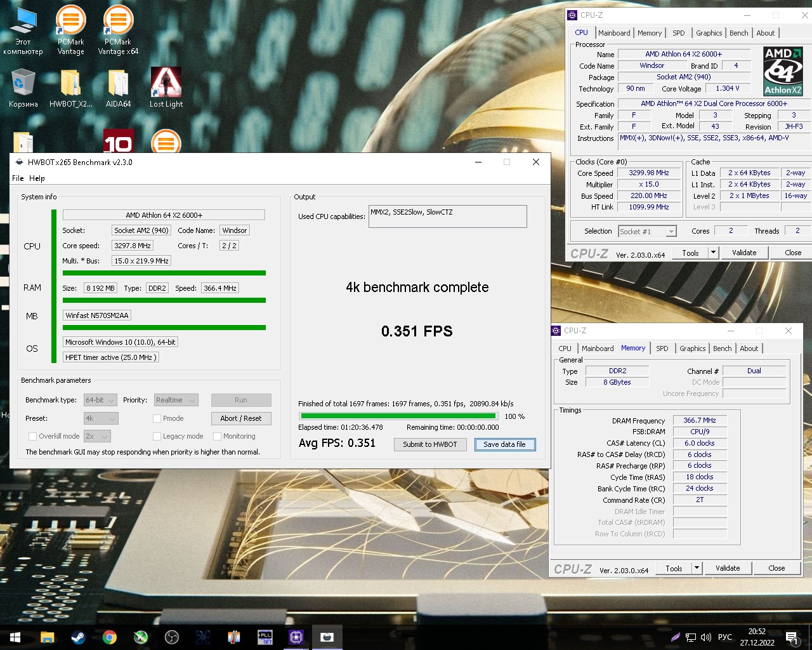The image size is (812, 650).
Task: Click the feather icon in the system tray
Action: [x=676, y=637]
